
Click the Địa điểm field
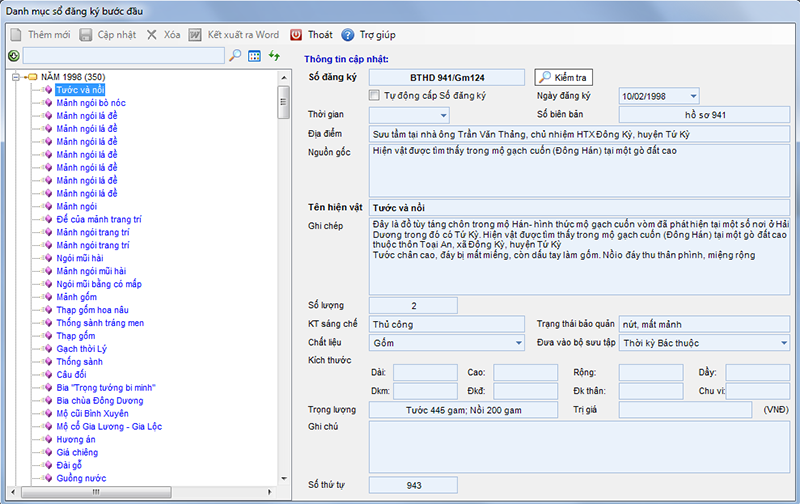pyautogui.click(x=579, y=134)
